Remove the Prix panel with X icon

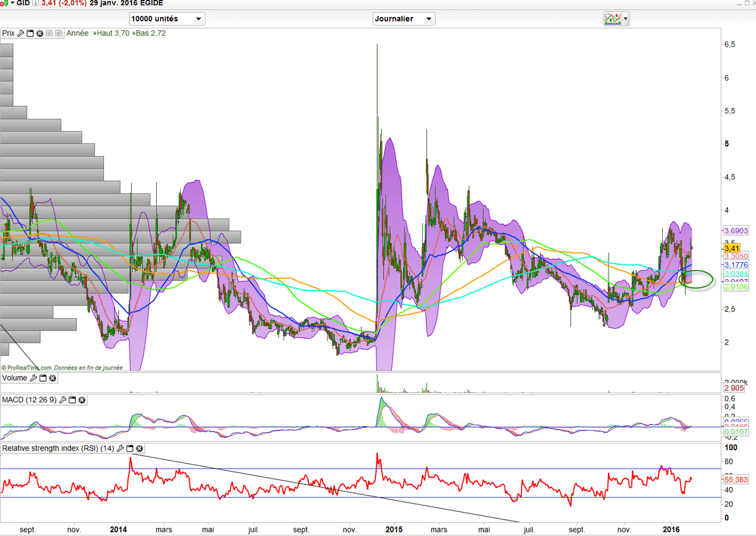click(39, 33)
